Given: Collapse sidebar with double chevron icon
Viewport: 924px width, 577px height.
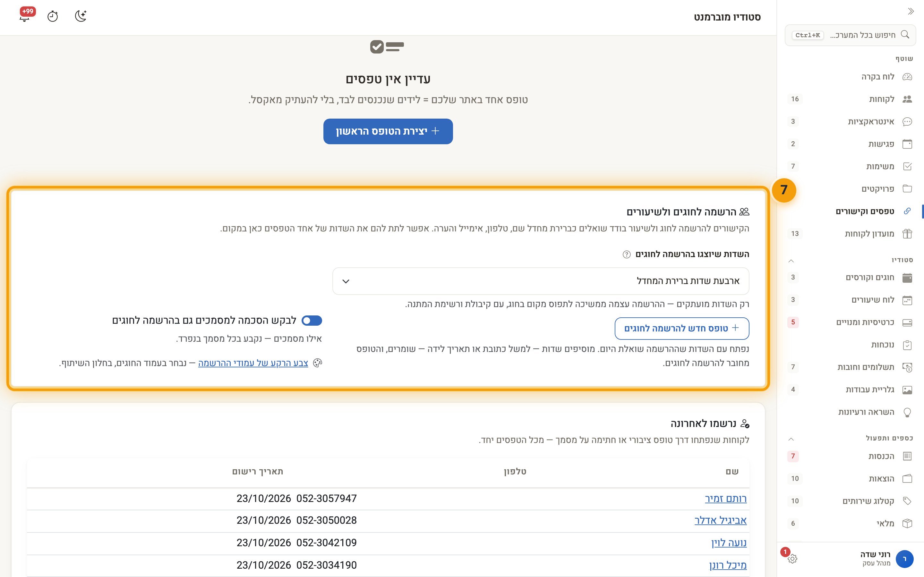Looking at the screenshot, I should 911,11.
